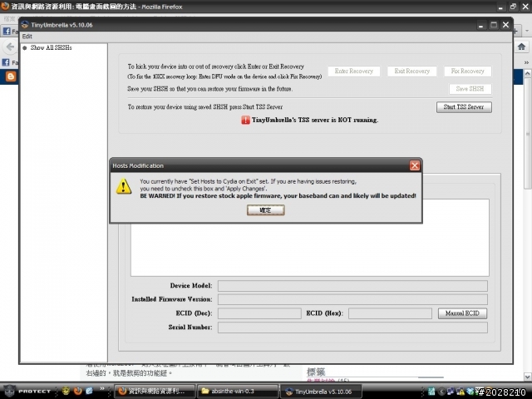Click the Exit Recovery button
Viewport: 532px width, 399px height.
coord(412,71)
